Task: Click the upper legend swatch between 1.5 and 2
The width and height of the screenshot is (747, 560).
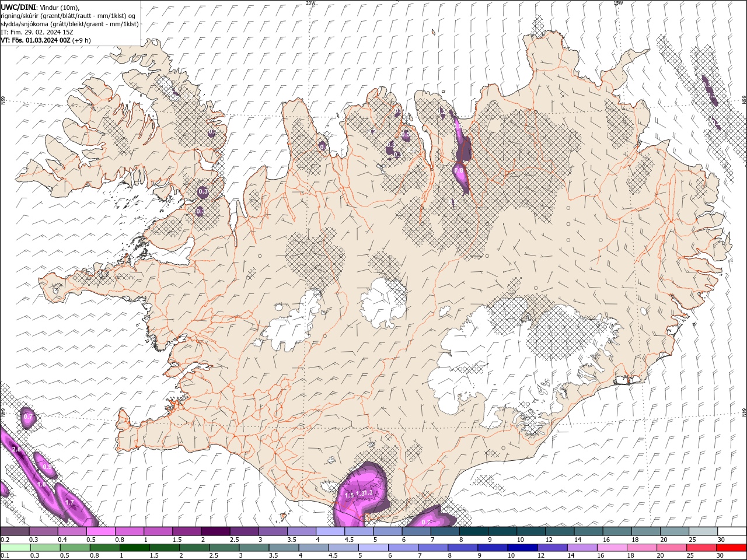Action: pyautogui.click(x=187, y=531)
